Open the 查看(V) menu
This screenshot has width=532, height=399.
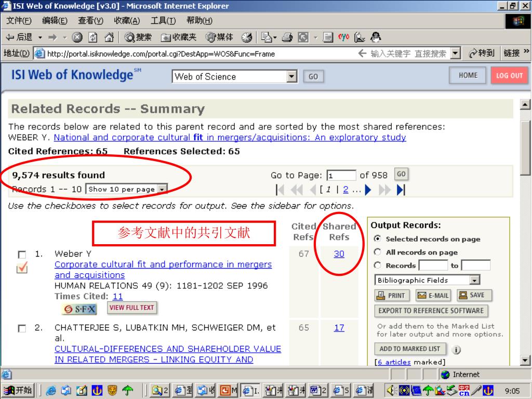coord(90,21)
